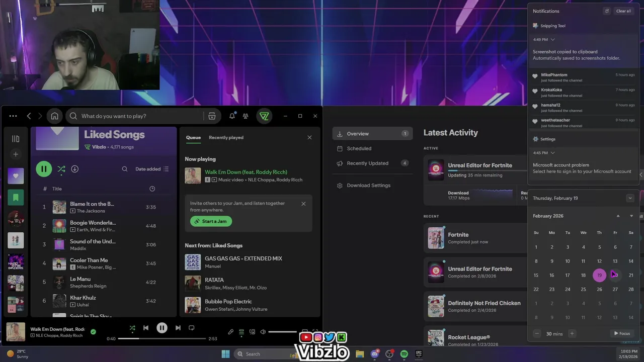Open Liked Songs heart tile in sidebar
The width and height of the screenshot is (644, 362).
point(16,176)
